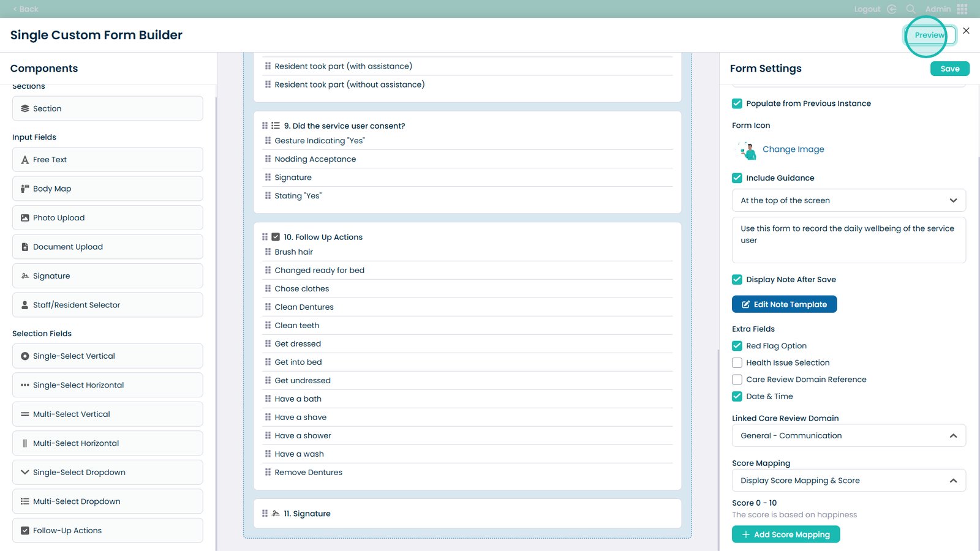Click handle next to Have a wash
The width and height of the screenshot is (980, 551).
268,454
